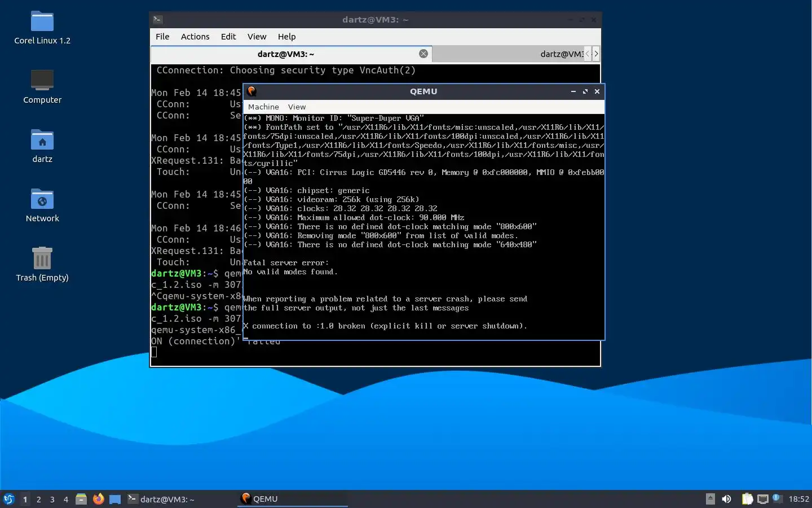This screenshot has width=812, height=508.
Task: Click the QEMU window title bar
Action: [423, 91]
